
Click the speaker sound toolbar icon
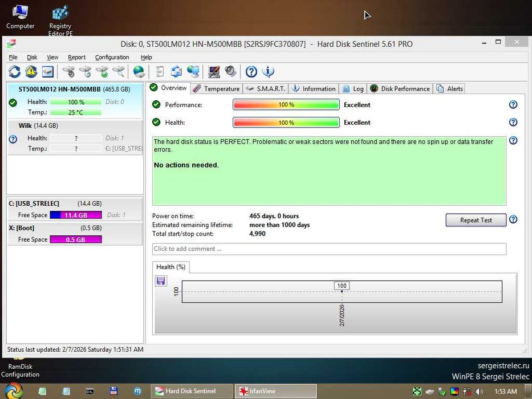point(230,72)
